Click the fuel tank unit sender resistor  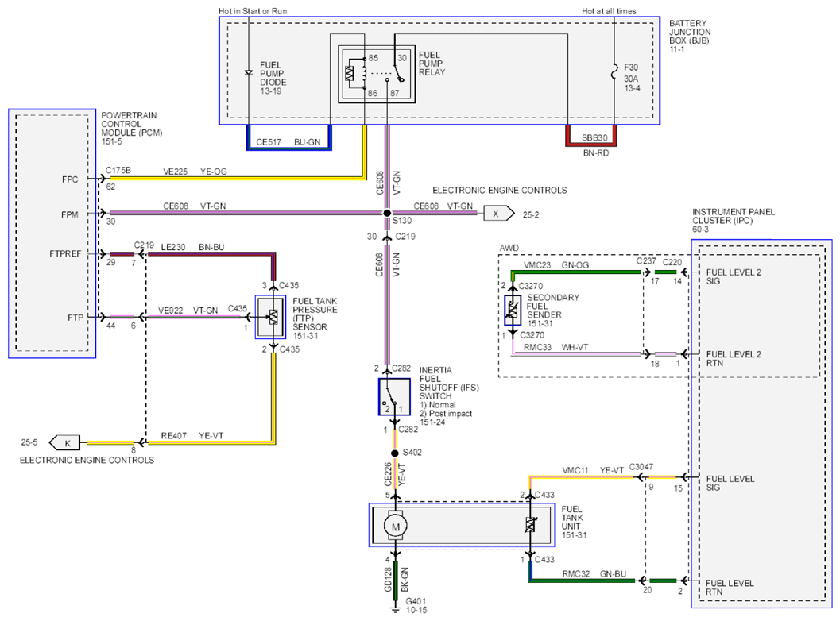point(530,525)
